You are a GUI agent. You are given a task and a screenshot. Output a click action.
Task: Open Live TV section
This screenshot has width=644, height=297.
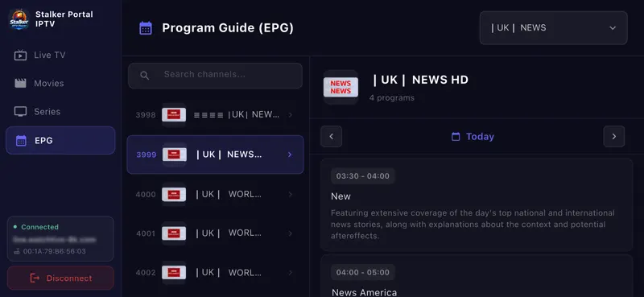click(60, 55)
